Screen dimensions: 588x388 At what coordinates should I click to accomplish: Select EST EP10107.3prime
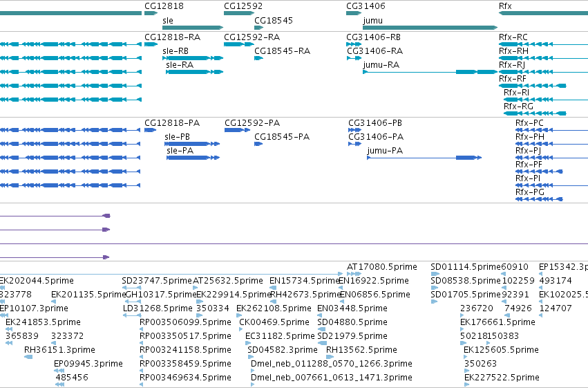point(34,308)
